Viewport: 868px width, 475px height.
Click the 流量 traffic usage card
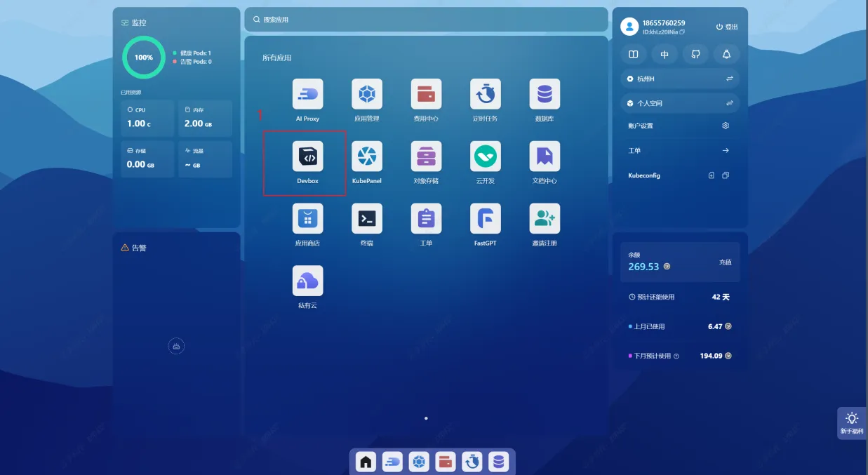(205, 159)
